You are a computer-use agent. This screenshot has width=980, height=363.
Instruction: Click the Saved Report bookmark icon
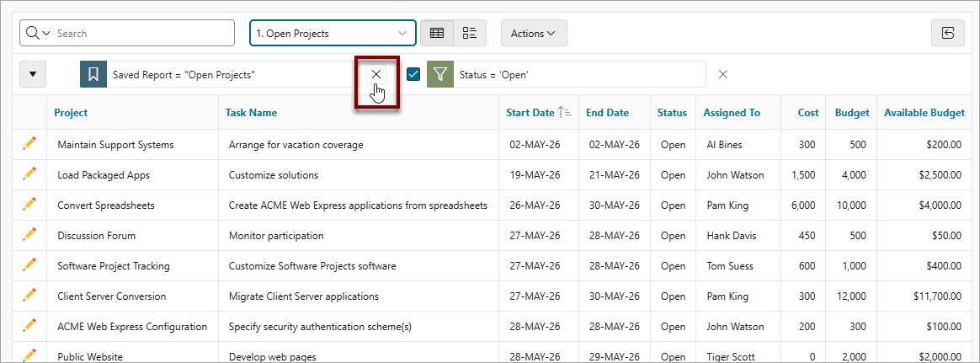tap(93, 74)
